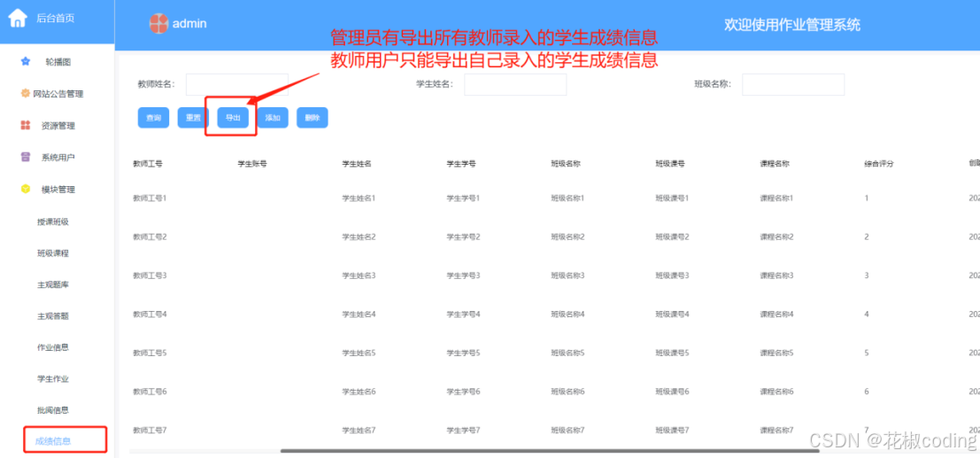Screen dimensions: 980x458
Task: Click the 重置 reset button
Action: coord(193,118)
